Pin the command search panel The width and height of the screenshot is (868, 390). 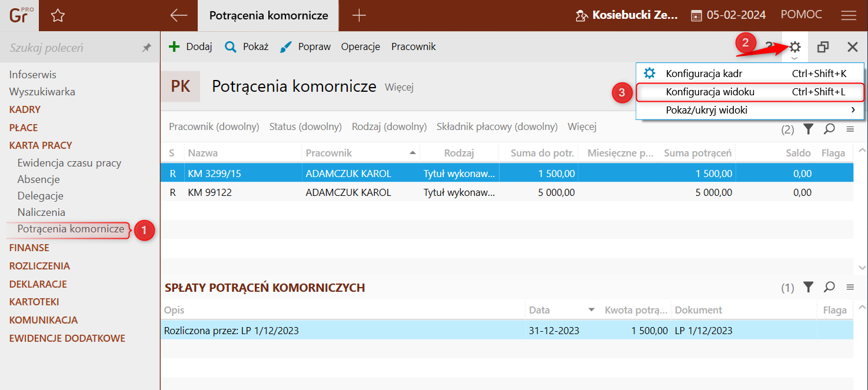tap(147, 48)
